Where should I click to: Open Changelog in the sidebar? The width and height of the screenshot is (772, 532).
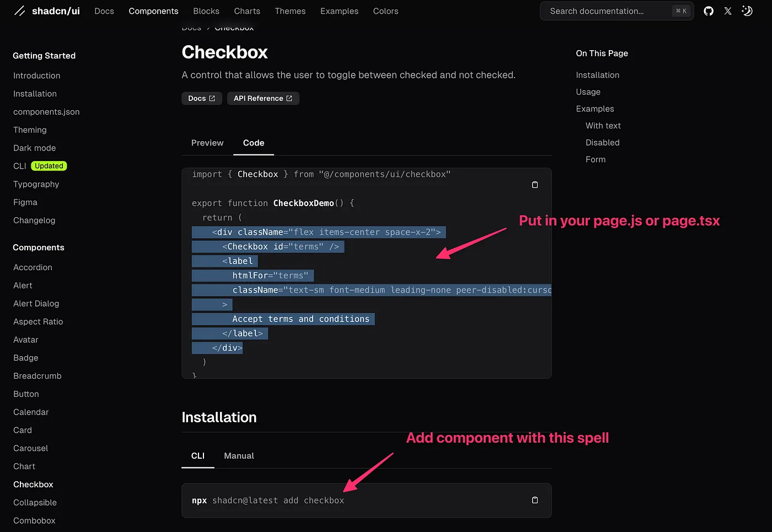[x=34, y=221]
